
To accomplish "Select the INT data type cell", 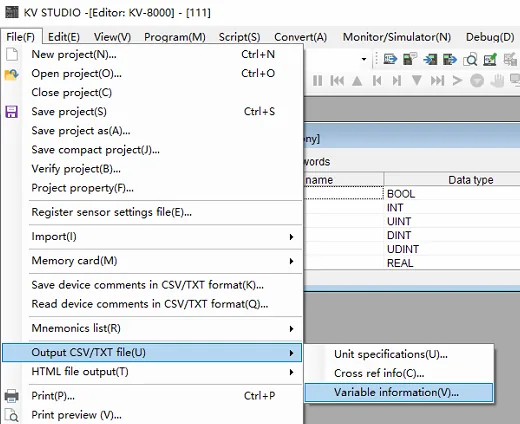I will click(452, 208).
